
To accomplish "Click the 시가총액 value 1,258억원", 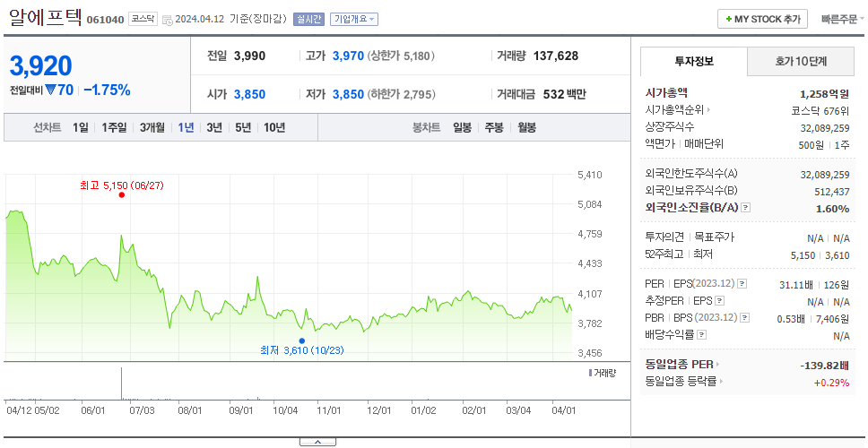I will (824, 94).
